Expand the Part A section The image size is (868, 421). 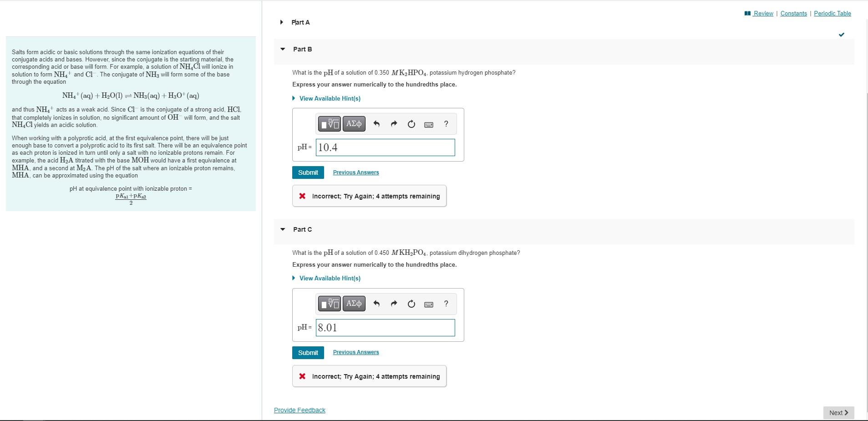282,22
